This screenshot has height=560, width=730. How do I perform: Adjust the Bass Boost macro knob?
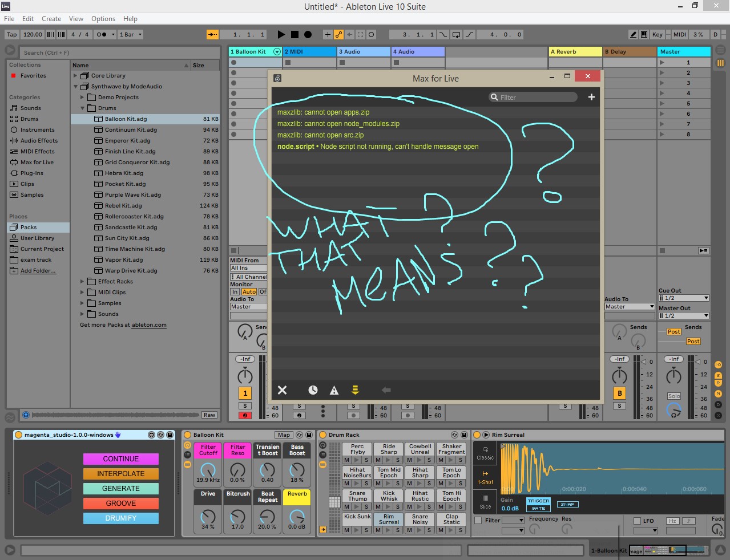(x=297, y=470)
